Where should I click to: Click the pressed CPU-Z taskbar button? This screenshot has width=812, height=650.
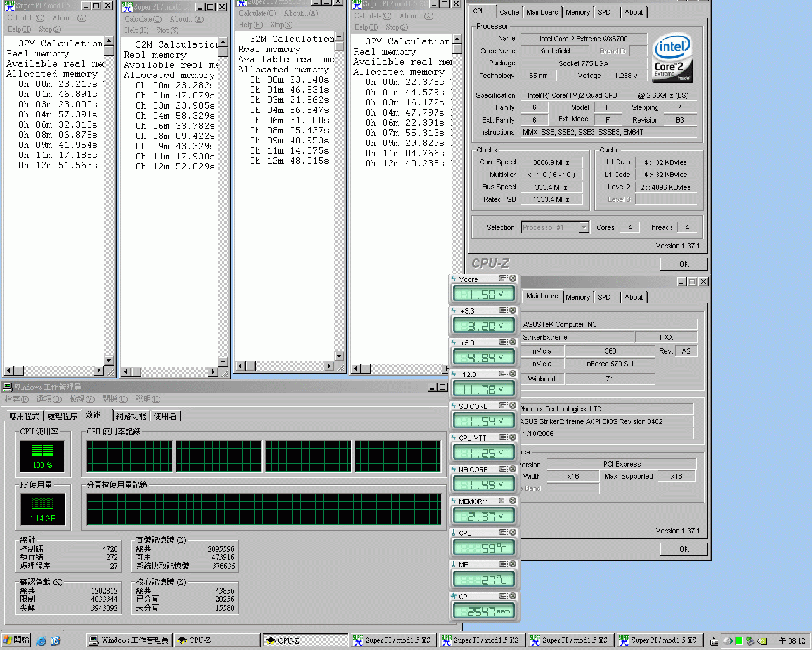[x=304, y=640]
